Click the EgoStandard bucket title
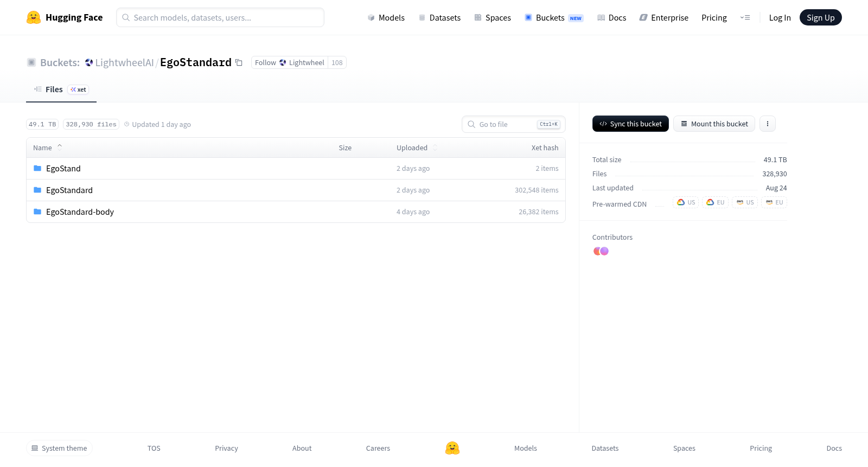This screenshot has height=467, width=868. [196, 62]
